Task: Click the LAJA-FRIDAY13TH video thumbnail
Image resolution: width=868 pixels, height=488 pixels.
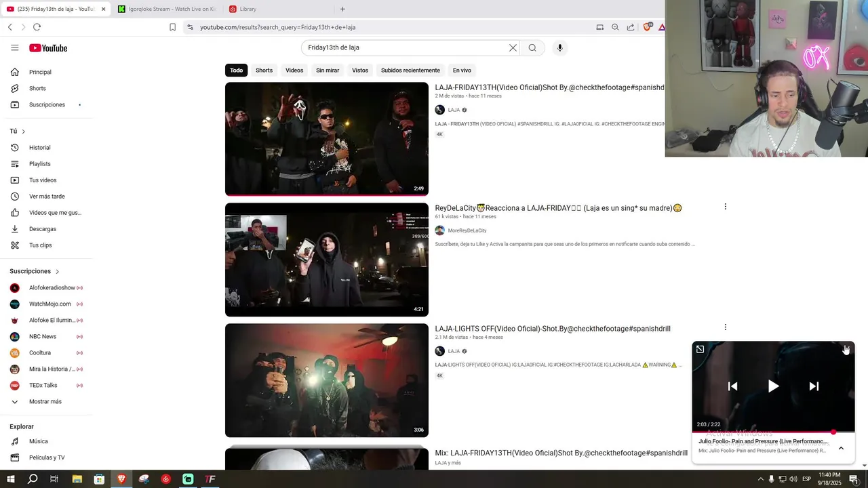Action: (x=327, y=139)
